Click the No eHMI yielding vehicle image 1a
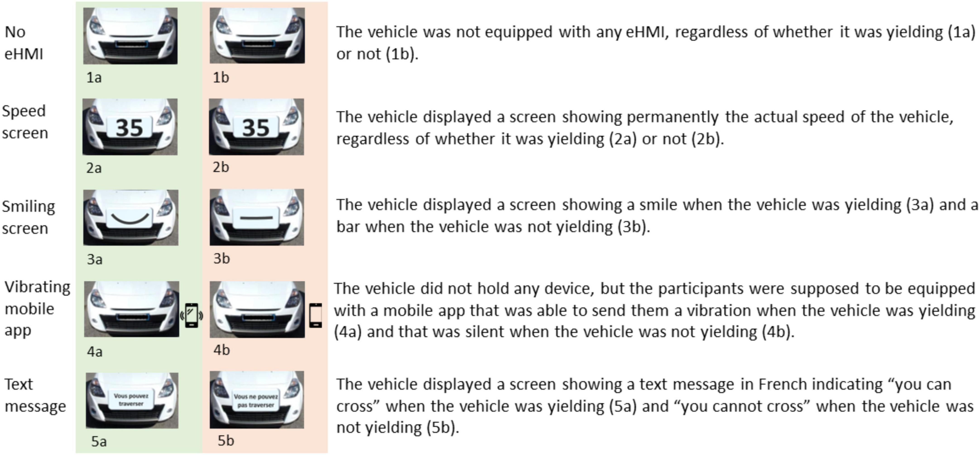This screenshot has height=455, width=980. click(x=125, y=38)
